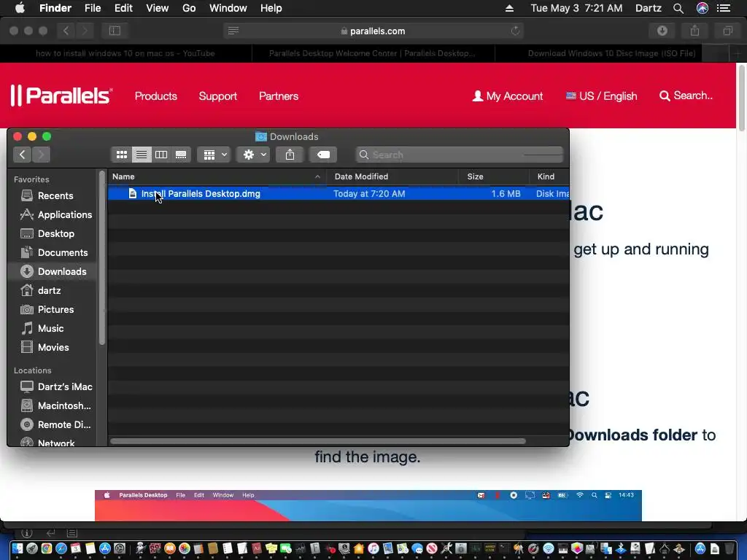747x560 pixels.
Task: Show all Safari tabs overview
Action: (x=727, y=31)
